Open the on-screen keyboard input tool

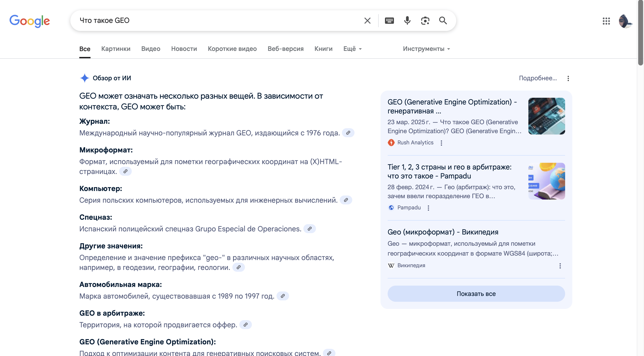389,21
